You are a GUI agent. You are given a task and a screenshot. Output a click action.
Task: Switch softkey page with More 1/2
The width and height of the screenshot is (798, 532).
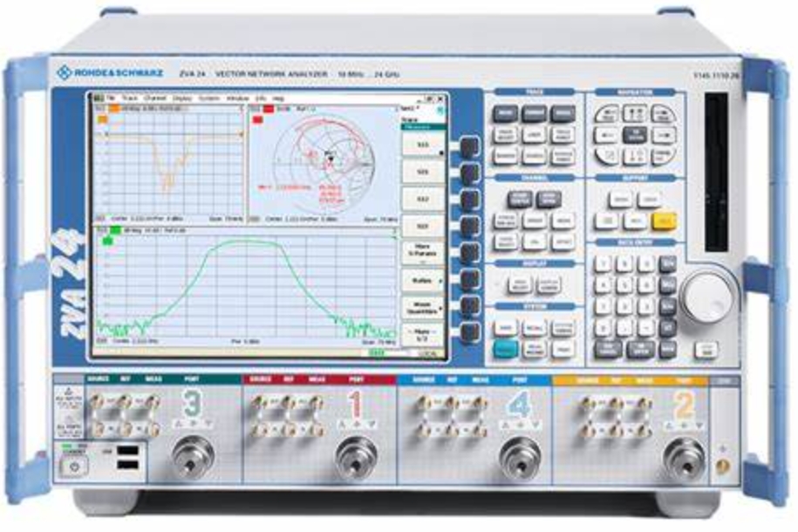422,335
